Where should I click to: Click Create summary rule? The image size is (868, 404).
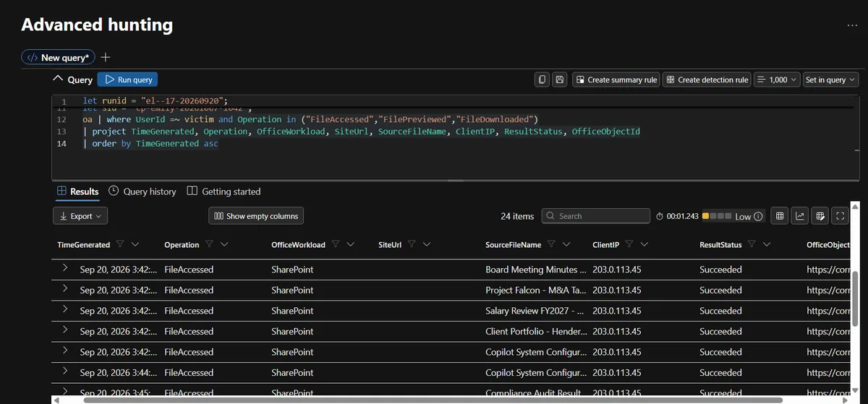pos(616,79)
